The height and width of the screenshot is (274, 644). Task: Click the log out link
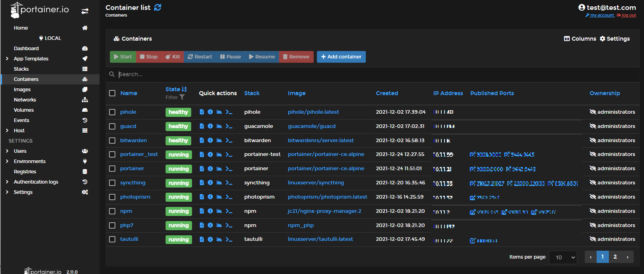click(x=627, y=15)
